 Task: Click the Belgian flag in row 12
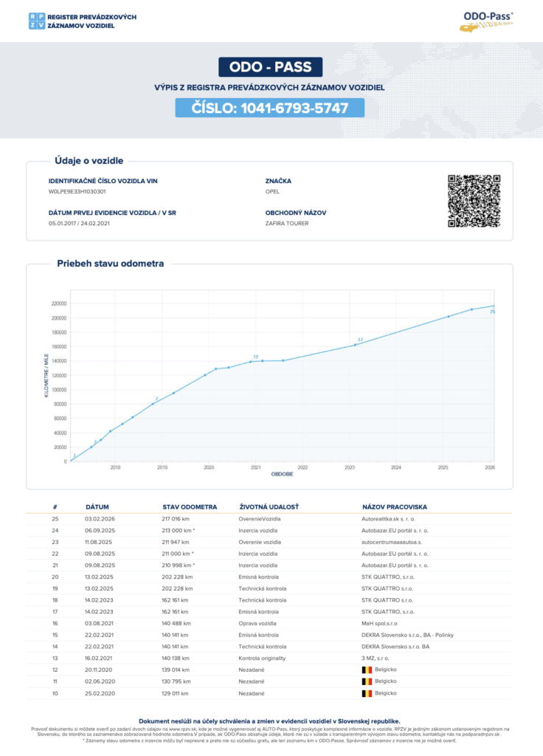pos(366,669)
